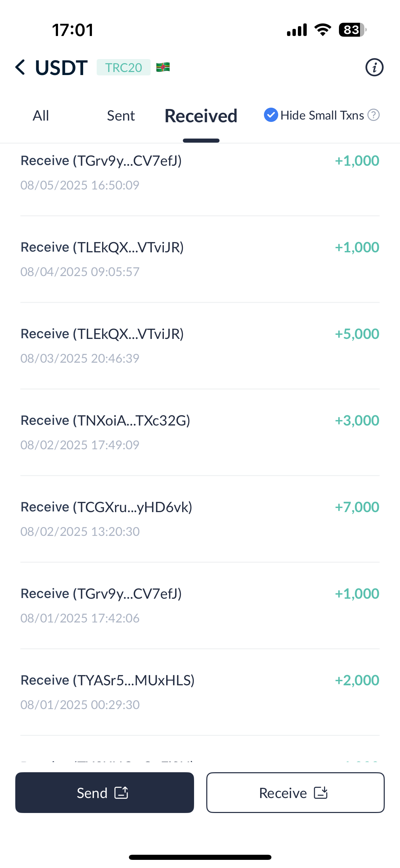
Task: Open the +3,000 receive from TNXoiA...TXc32G
Action: point(200,432)
